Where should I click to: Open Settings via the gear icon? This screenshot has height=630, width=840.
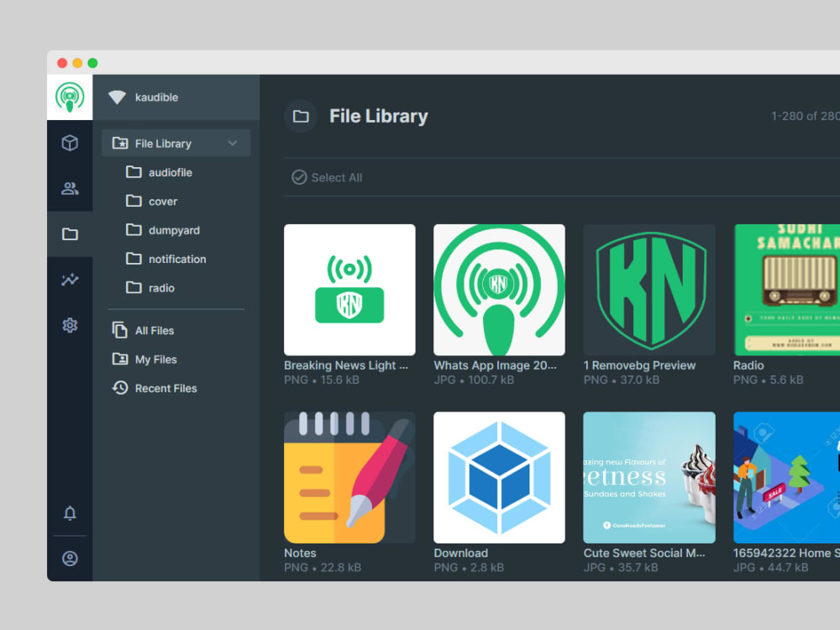(x=70, y=326)
